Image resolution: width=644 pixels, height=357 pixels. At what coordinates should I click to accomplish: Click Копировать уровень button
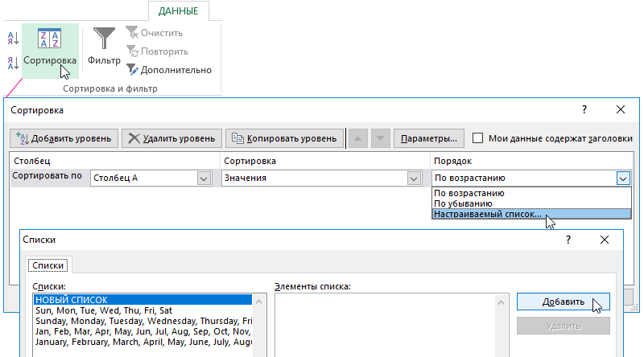(284, 138)
